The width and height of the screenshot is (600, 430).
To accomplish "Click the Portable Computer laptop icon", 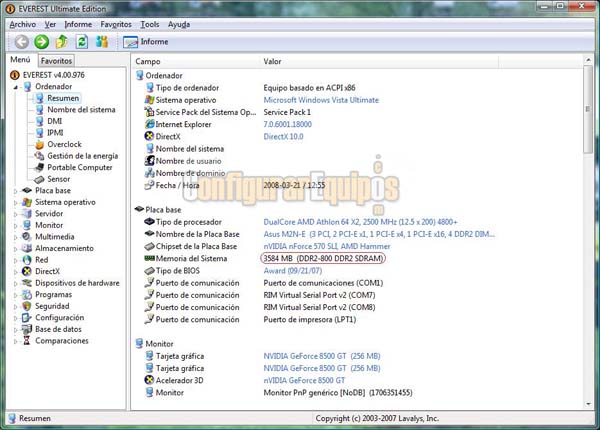I will coord(39,167).
